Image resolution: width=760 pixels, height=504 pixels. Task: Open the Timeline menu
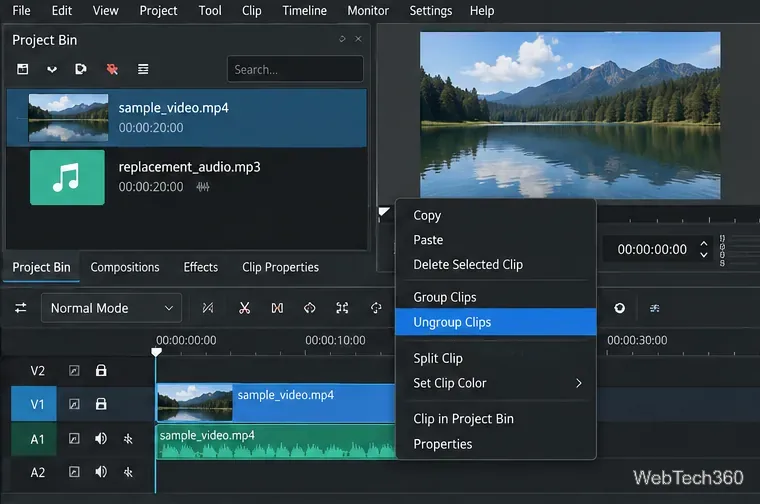(x=304, y=11)
